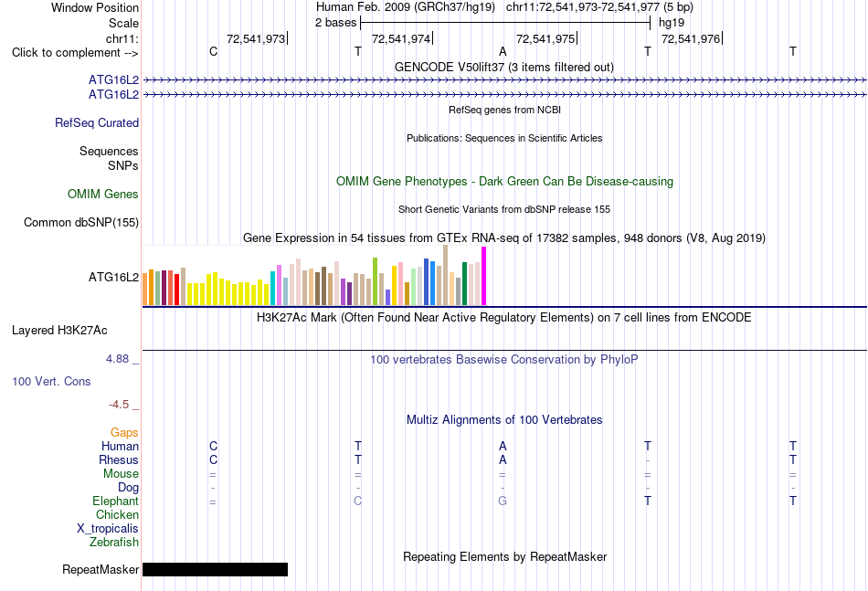Click the magenta bar in the GTEx chart

click(x=484, y=276)
